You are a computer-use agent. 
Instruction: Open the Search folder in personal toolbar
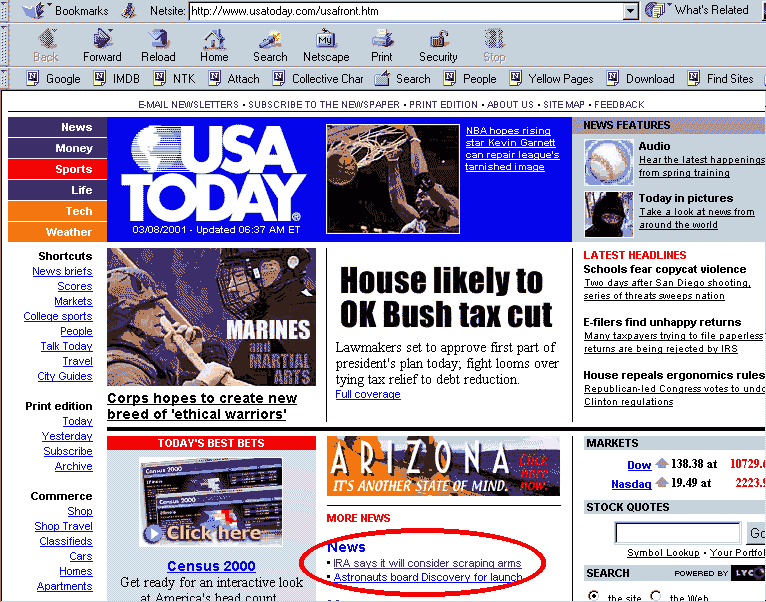tap(403, 79)
